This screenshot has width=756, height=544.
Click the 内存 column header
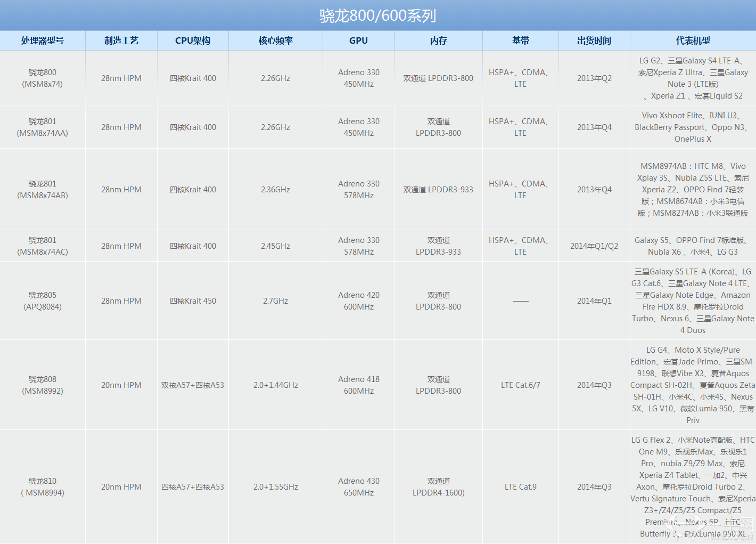[x=439, y=40]
